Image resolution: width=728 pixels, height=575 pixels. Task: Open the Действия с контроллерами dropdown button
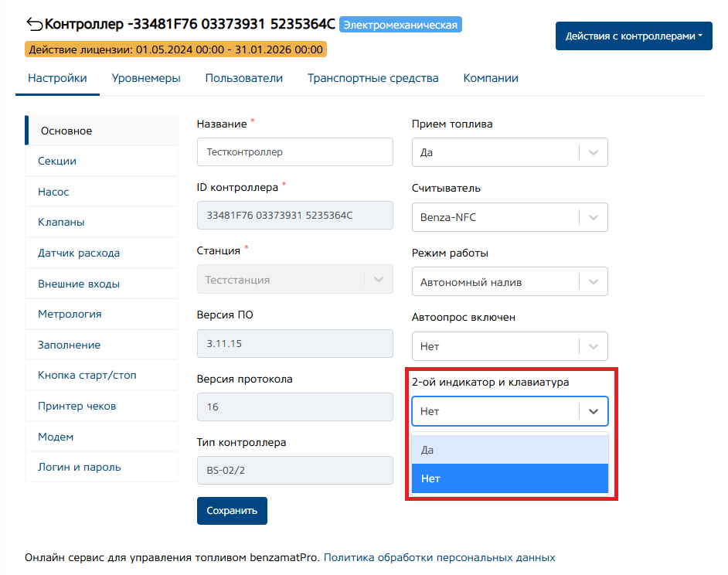(634, 36)
